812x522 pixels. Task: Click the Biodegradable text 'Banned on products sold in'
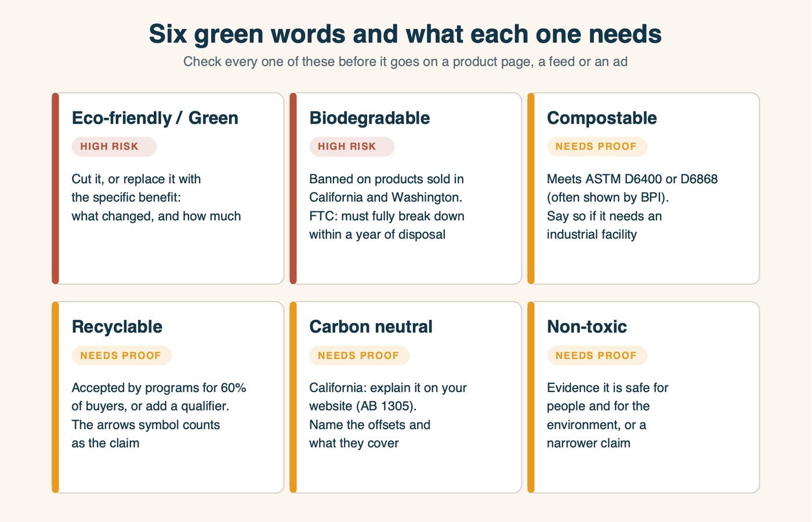coord(386,179)
